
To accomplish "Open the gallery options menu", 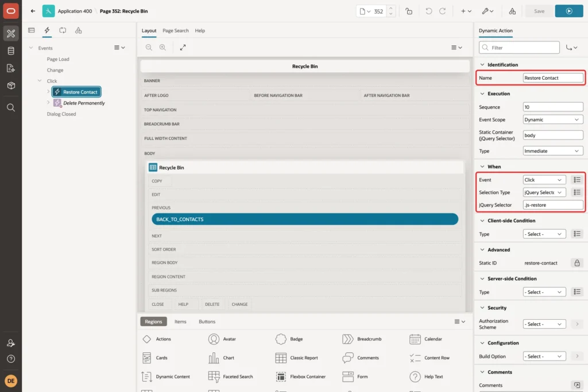I will coord(459,321).
